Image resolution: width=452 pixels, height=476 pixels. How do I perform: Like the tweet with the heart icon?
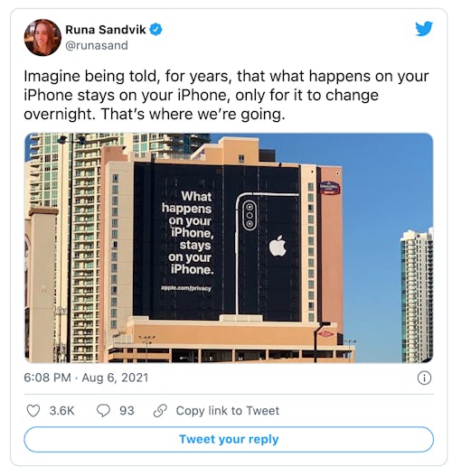click(x=33, y=411)
